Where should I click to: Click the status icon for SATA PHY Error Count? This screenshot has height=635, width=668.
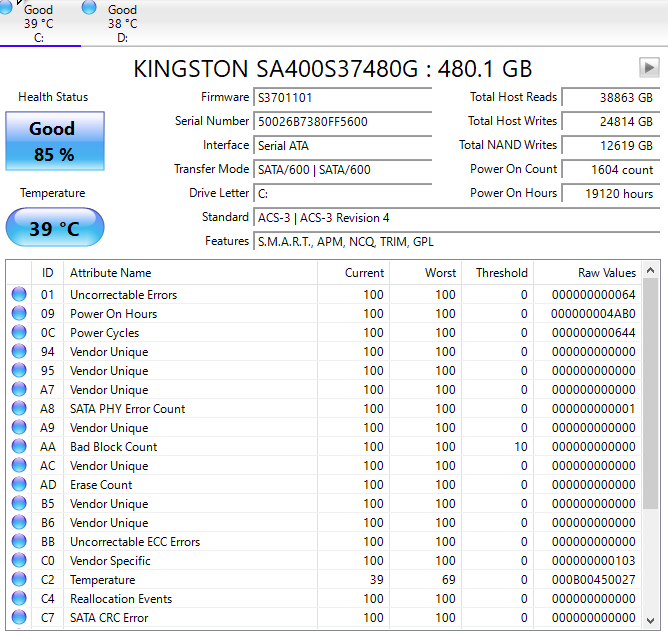click(19, 408)
